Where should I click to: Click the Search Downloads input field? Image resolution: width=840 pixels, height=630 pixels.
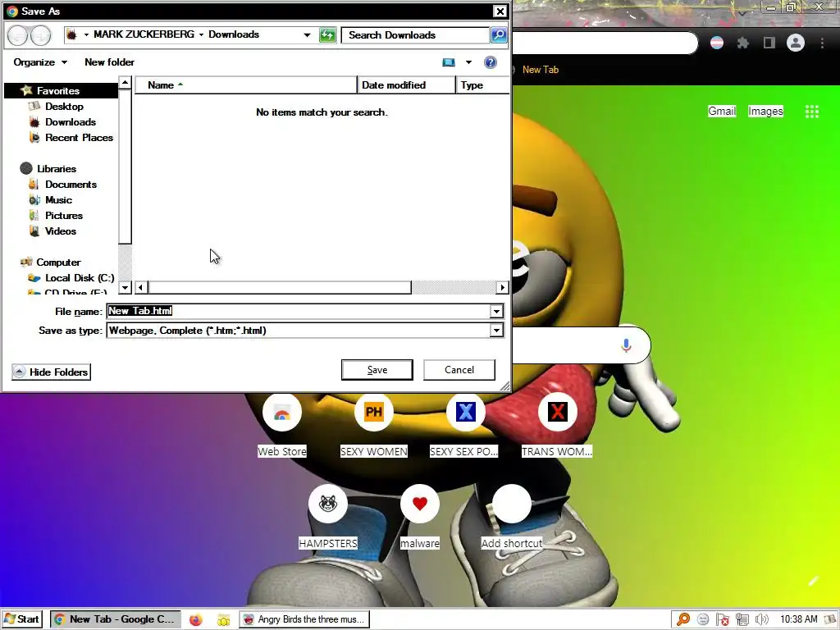click(415, 35)
